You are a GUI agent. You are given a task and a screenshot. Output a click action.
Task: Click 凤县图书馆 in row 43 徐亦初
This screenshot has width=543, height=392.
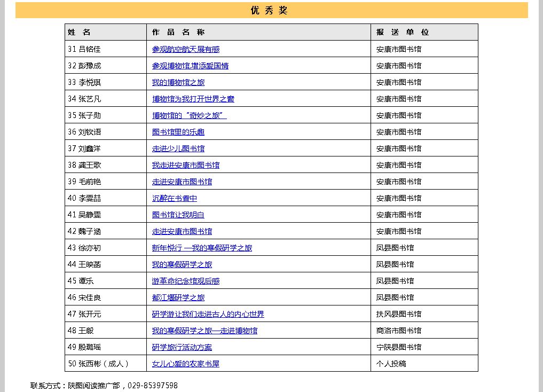[395, 248]
